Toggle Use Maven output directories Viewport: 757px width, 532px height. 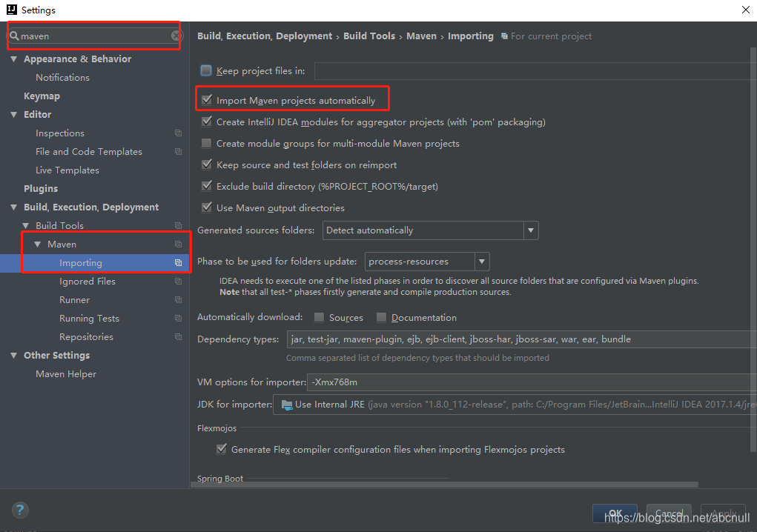coord(207,208)
